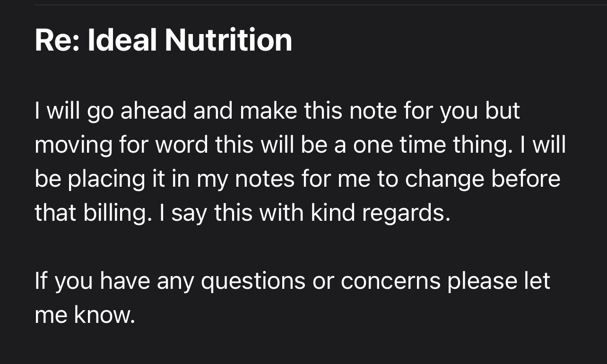Viewport: 607px width, 364px height.
Task: Click the word "concerns" in the second paragraph
Action: coord(390,281)
